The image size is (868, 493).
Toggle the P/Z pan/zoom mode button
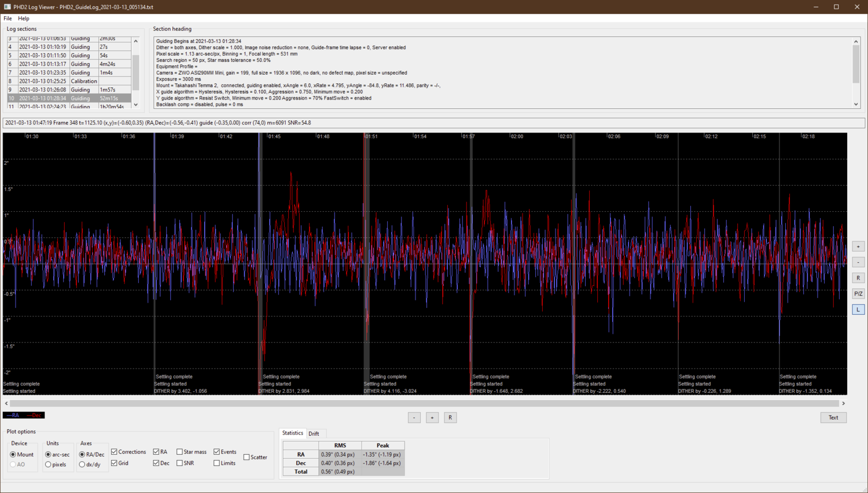[x=858, y=294]
